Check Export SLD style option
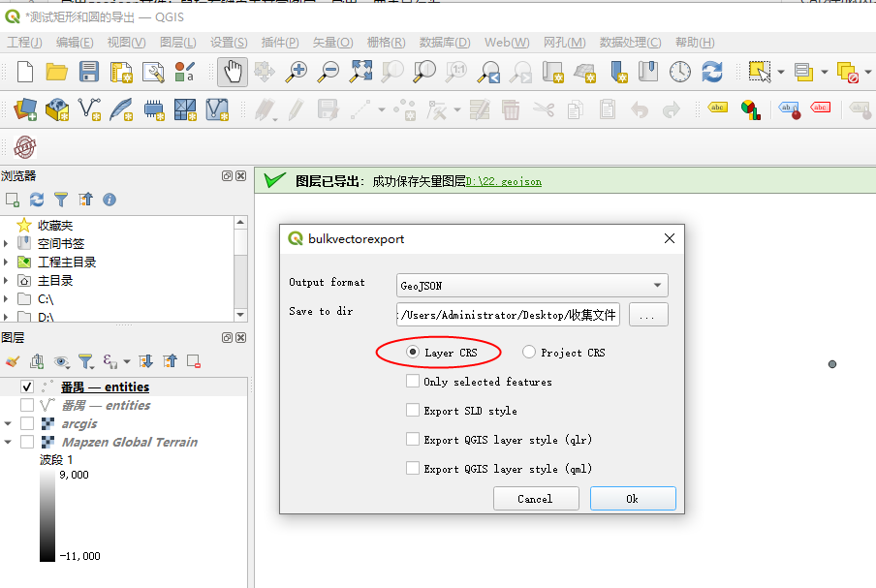This screenshot has height=588, width=876. (x=414, y=411)
